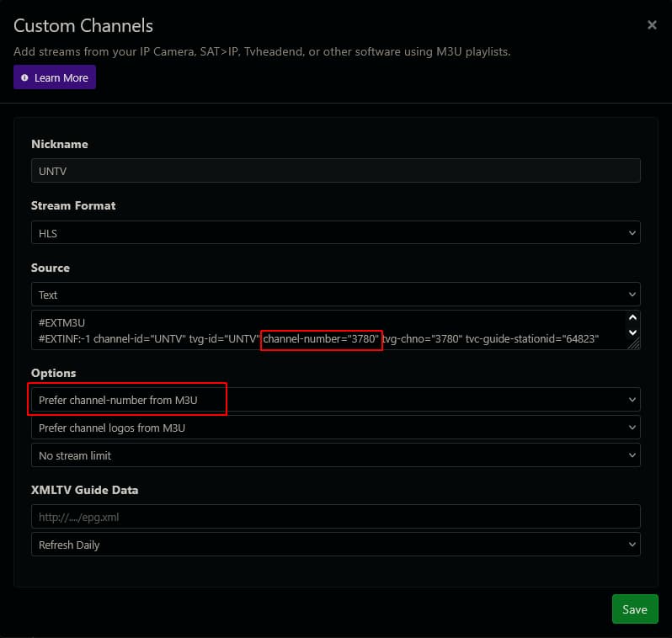Click the chevron arrow on Stream Format
The image size is (672, 638).
632,233
